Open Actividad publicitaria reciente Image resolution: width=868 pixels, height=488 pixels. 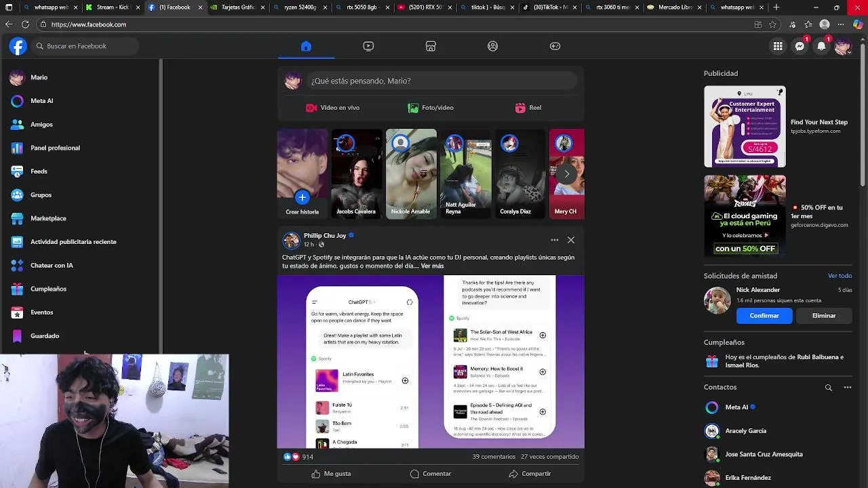click(x=81, y=242)
